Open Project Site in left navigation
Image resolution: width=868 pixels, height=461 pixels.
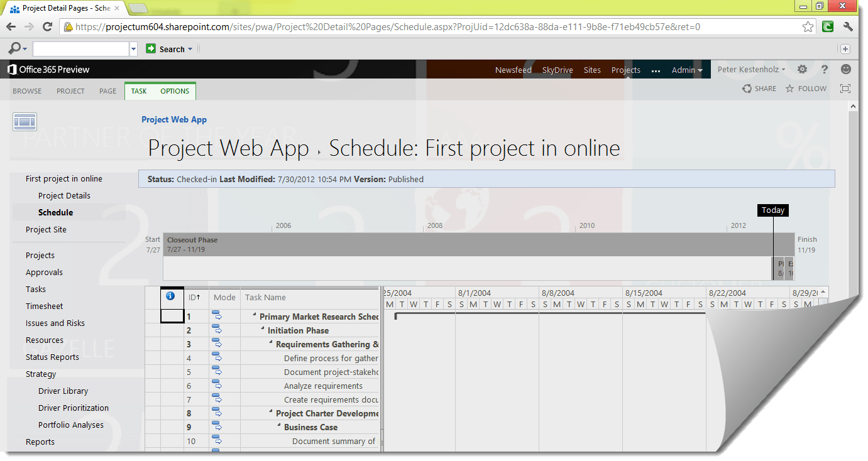pyautogui.click(x=46, y=229)
